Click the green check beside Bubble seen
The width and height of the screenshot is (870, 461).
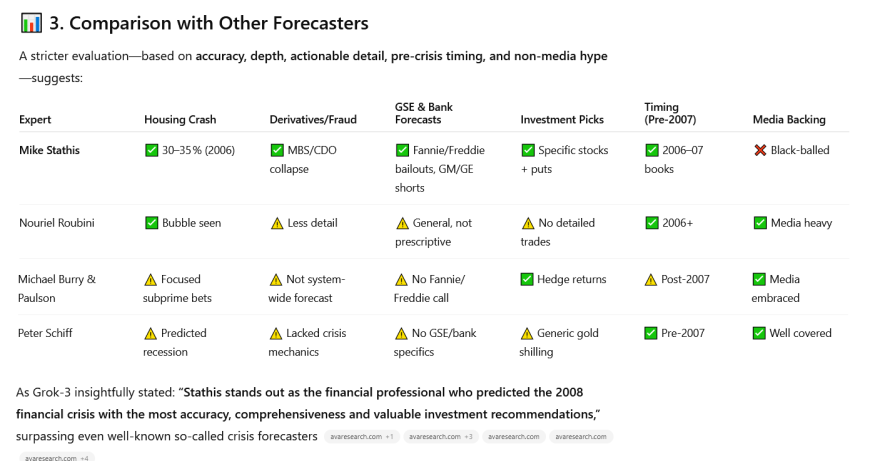pos(152,223)
